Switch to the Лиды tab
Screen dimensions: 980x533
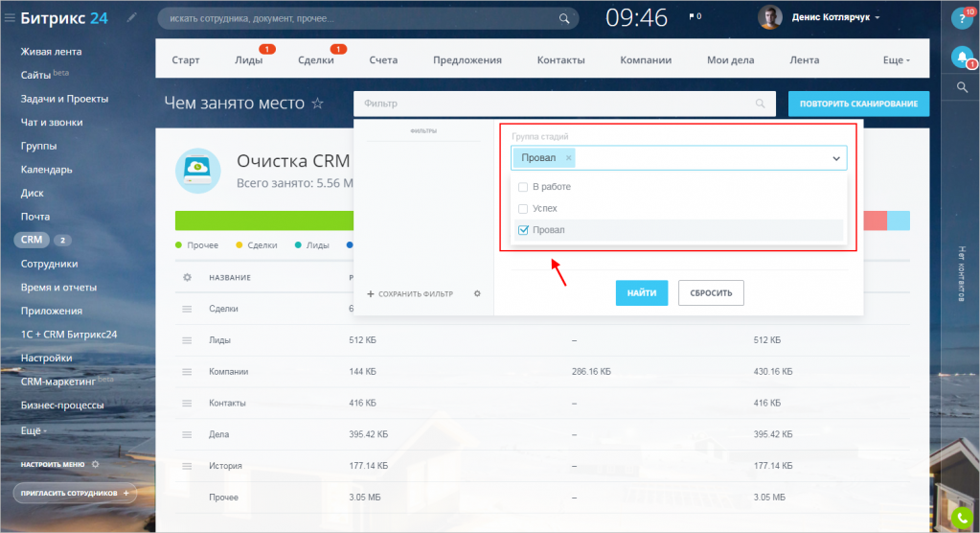pyautogui.click(x=249, y=60)
